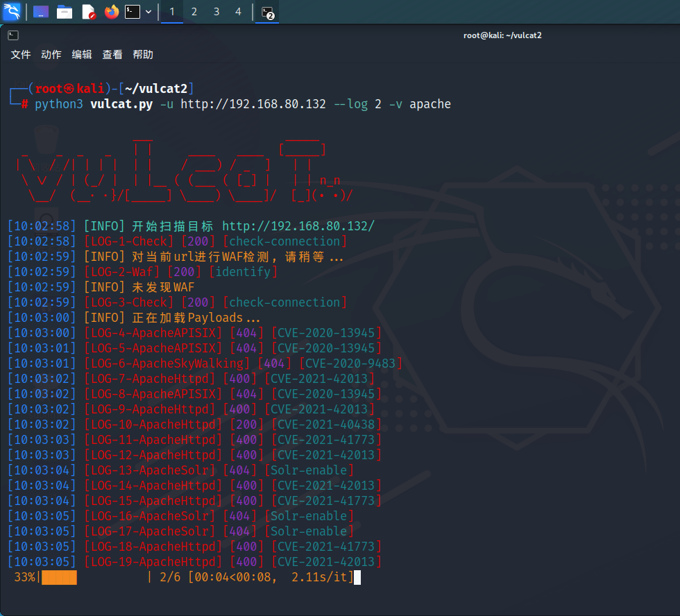Open the file manager from the panel
This screenshot has width=680, height=616.
(65, 12)
